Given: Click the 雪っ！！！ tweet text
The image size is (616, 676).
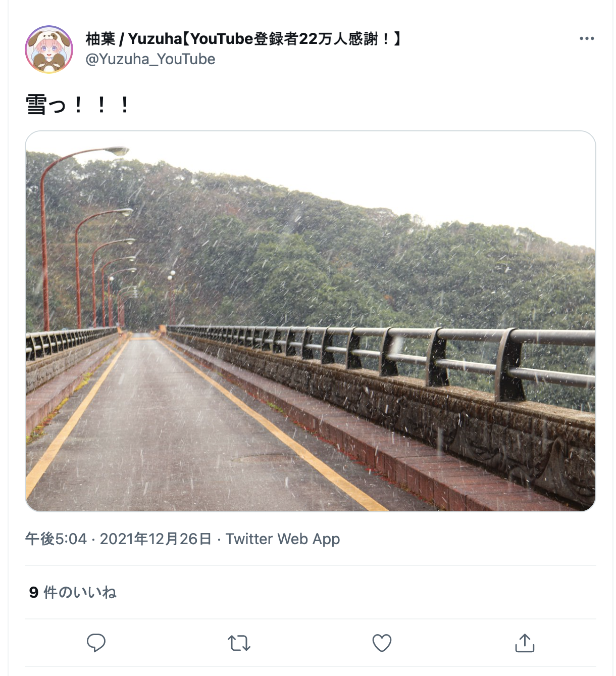Looking at the screenshot, I should pyautogui.click(x=78, y=105).
